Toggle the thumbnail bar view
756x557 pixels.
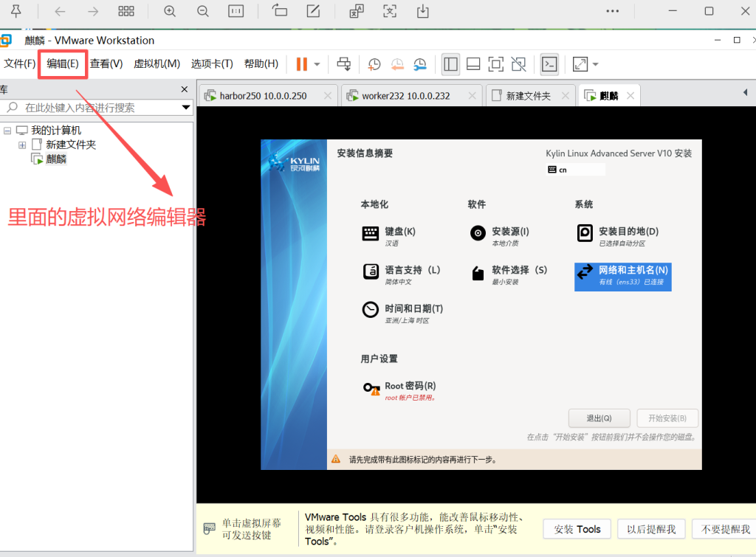pyautogui.click(x=473, y=64)
